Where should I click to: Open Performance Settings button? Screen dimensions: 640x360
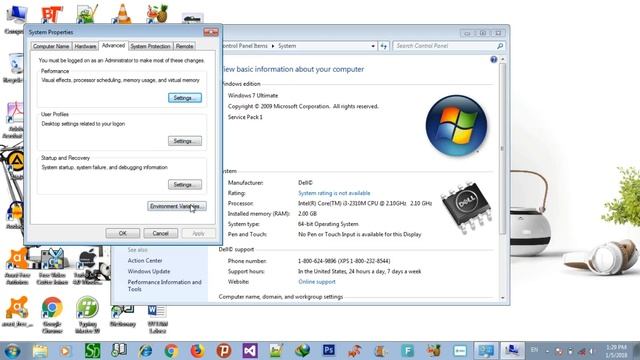185,98
